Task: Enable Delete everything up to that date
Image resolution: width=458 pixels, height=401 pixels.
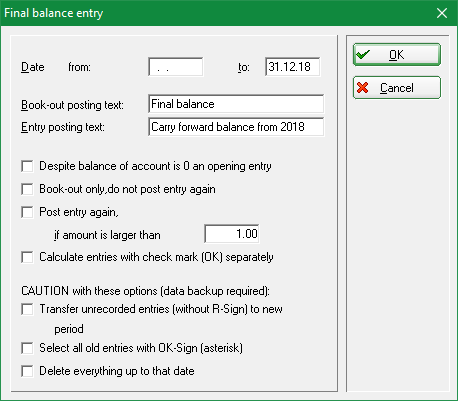Action: click(27, 371)
